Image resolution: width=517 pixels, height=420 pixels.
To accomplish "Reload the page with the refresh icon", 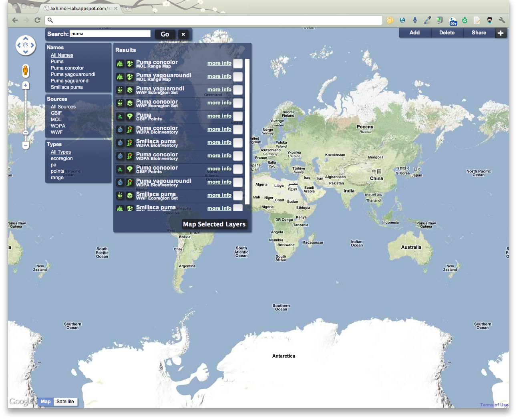I will 38,20.
